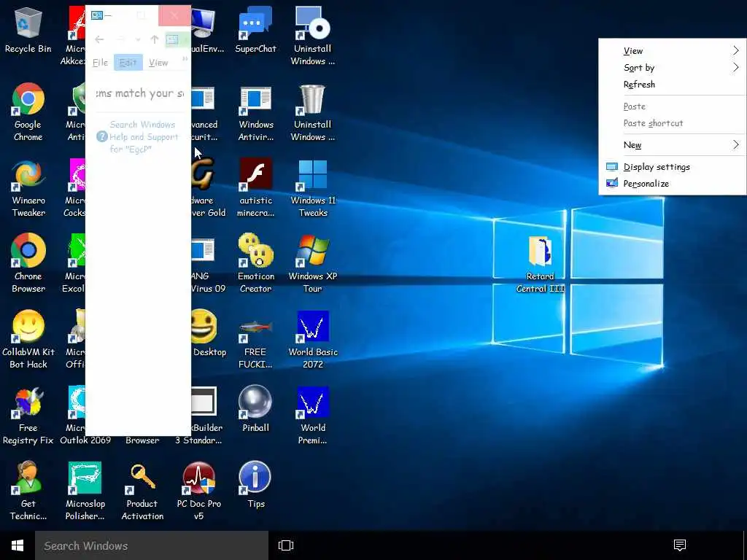Open the Action Center notifications icon
This screenshot has height=560, width=747.
[680, 545]
